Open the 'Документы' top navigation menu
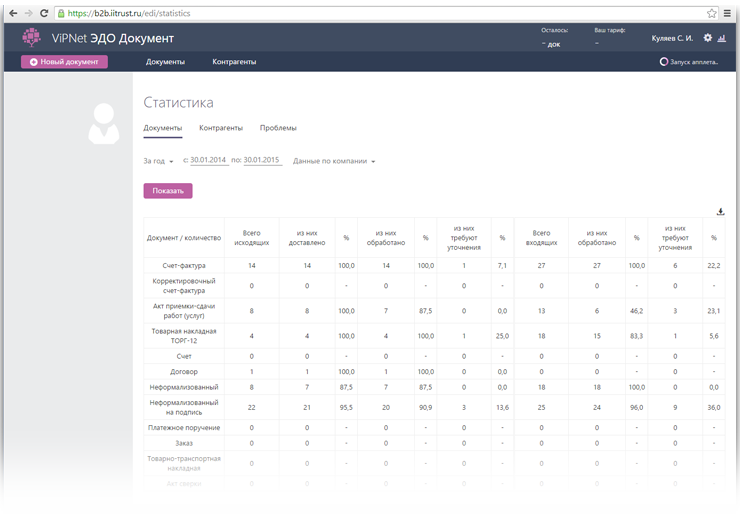740x525 pixels. click(x=165, y=62)
